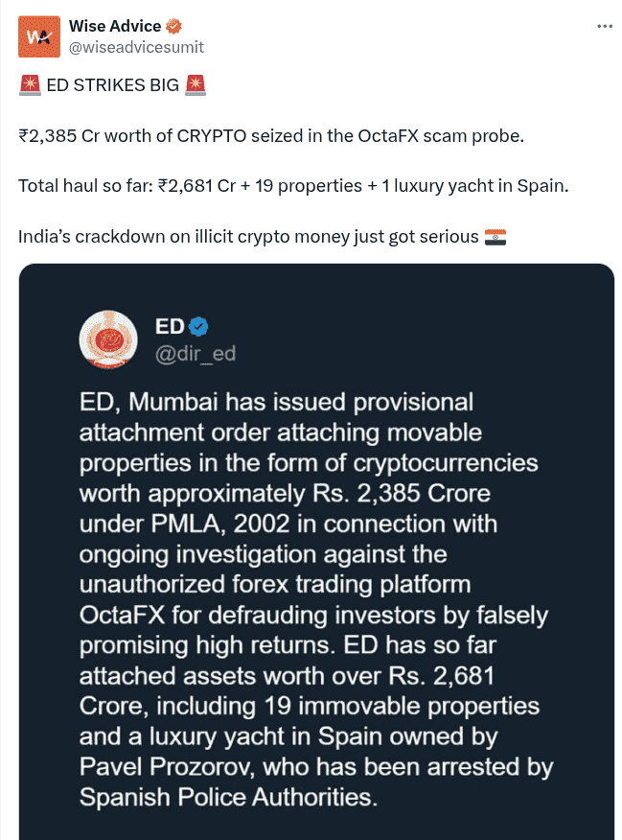Screen dimensions: 622x840
Task: Click the @dir_ed handle in the image
Action: click(x=196, y=354)
